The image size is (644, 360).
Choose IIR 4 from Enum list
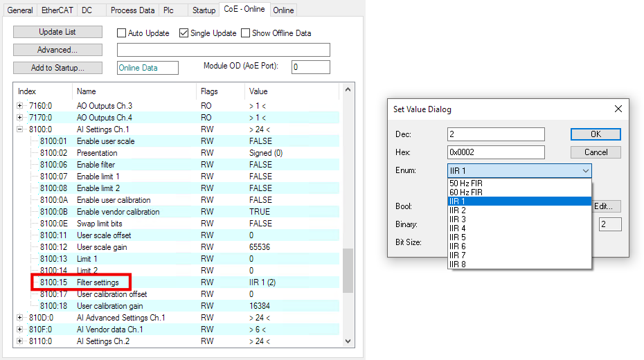[519, 228]
